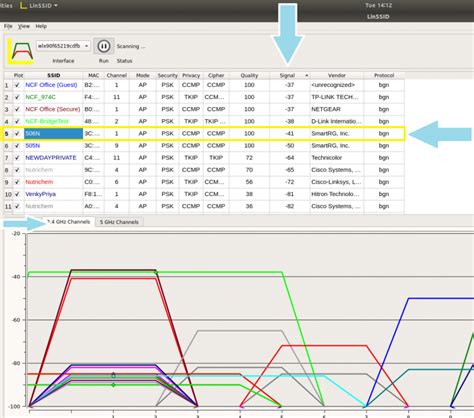Disable plot checkbox for VenkyPriya
Screen dimensions: 474x418
17,194
